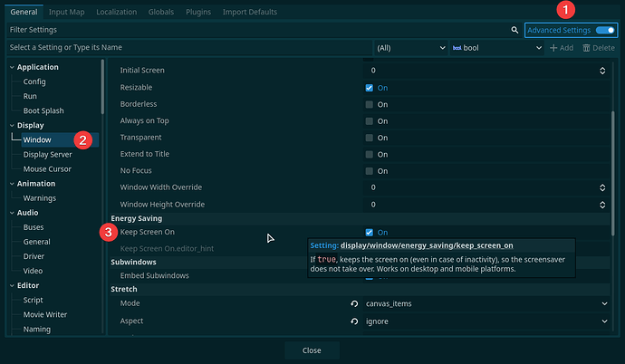Collapse the Audio tree section
This screenshot has height=364, width=625.
click(12, 213)
